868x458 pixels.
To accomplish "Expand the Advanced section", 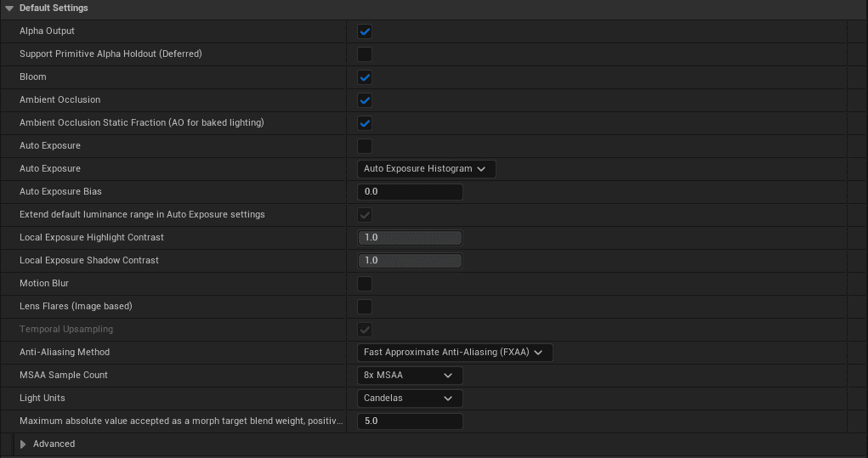I will click(23, 444).
